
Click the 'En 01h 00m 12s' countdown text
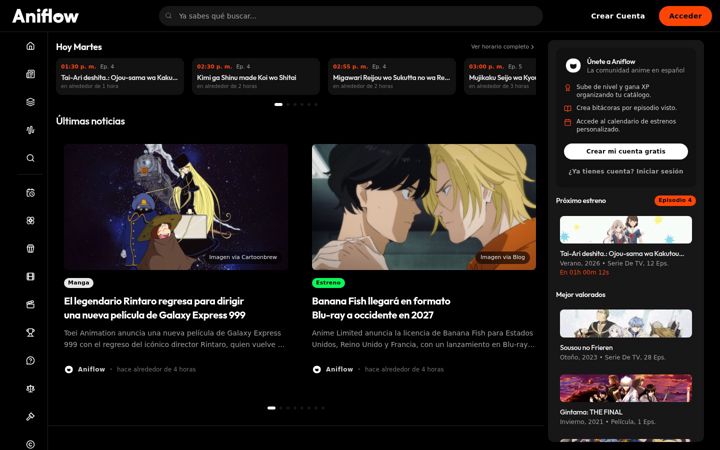tap(584, 272)
